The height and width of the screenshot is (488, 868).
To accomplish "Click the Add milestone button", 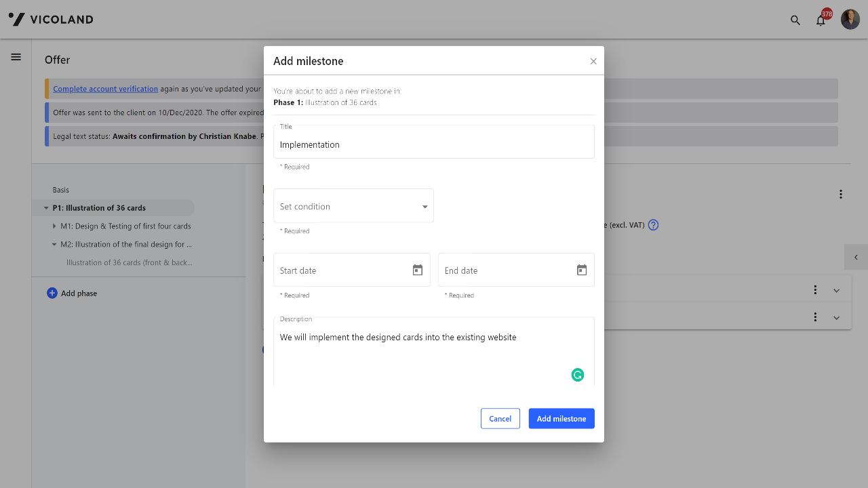I will [x=561, y=419].
